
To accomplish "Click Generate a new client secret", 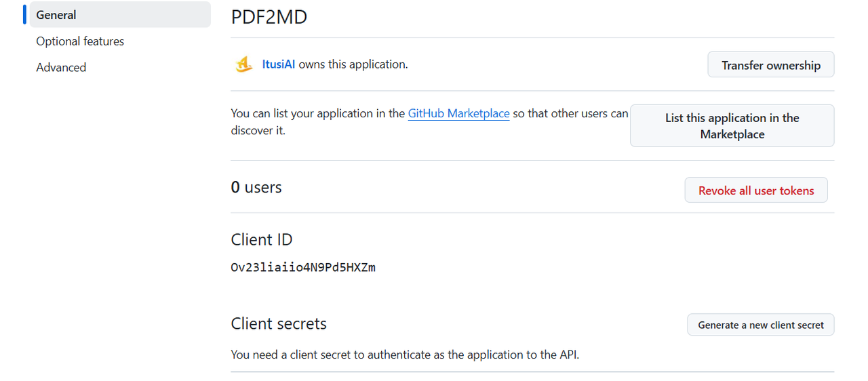I will 761,325.
